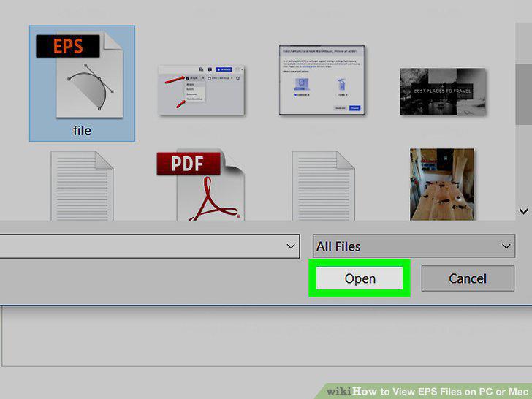
Task: Click the Open button
Action: coord(360,278)
